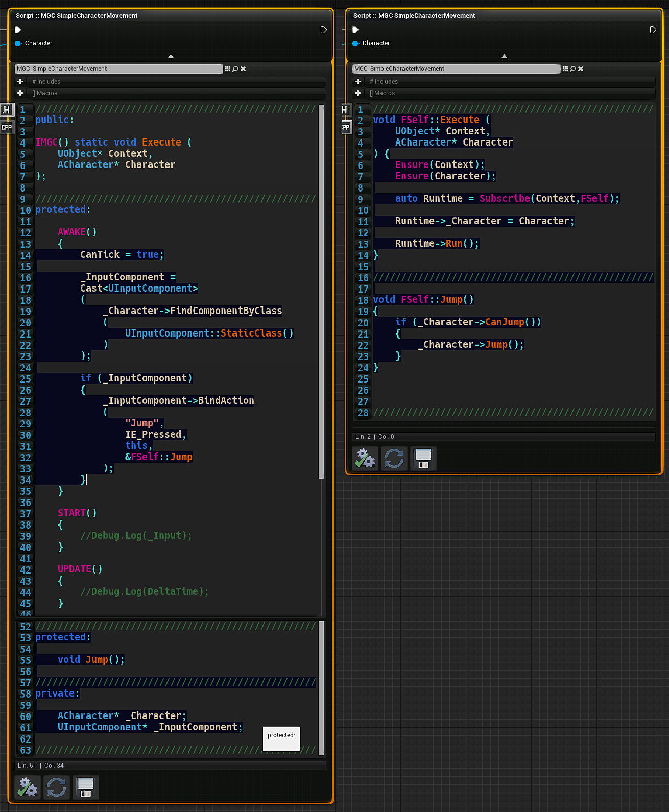Click the '_Character->Jump();' line in right editor

click(x=471, y=344)
